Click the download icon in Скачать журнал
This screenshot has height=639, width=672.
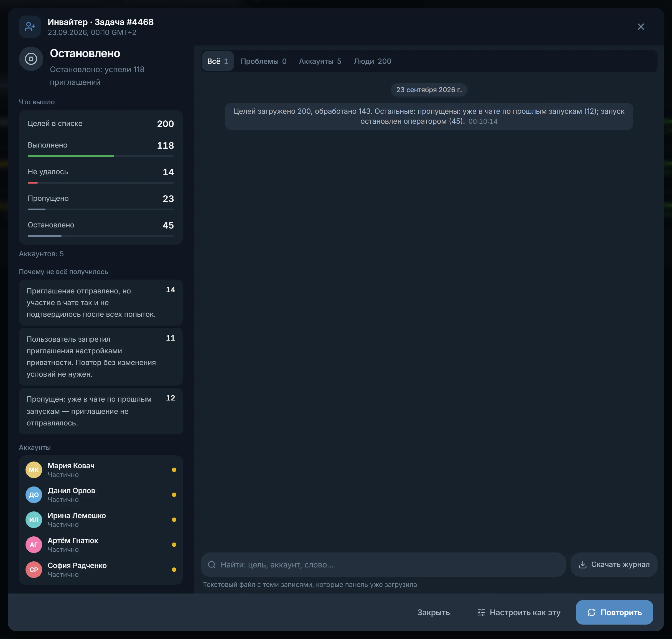(x=582, y=564)
